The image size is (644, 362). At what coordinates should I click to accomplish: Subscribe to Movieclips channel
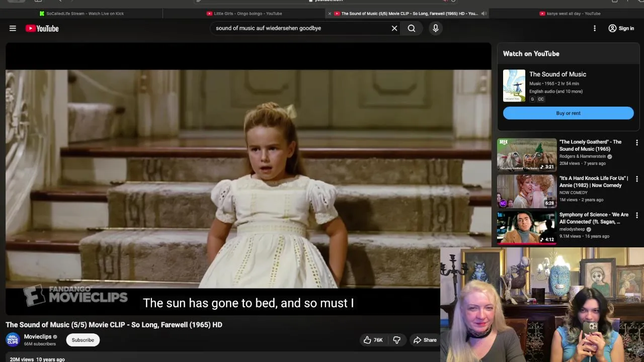coord(83,340)
